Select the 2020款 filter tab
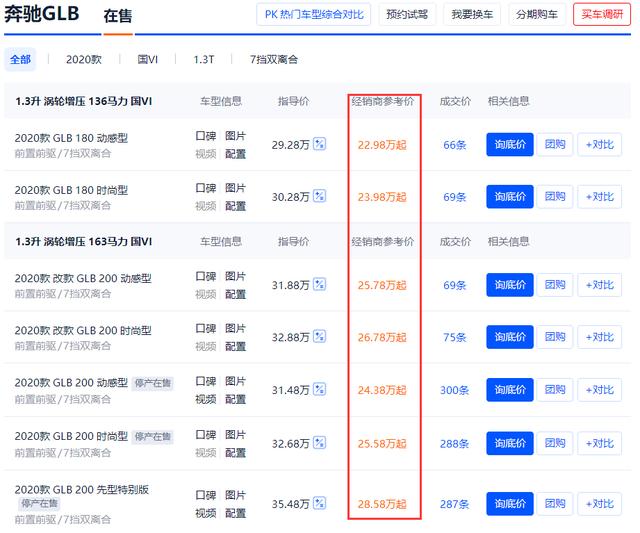The image size is (640, 533). pos(84,60)
